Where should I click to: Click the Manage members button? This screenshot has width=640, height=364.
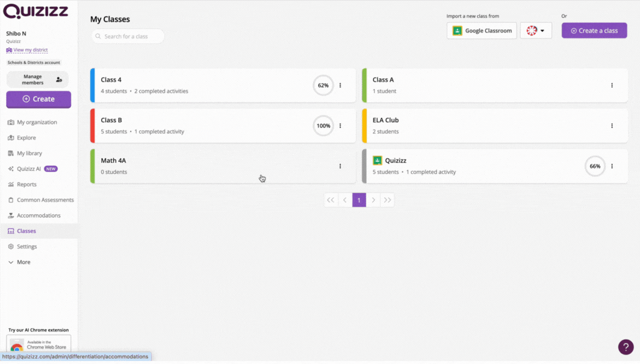click(37, 79)
